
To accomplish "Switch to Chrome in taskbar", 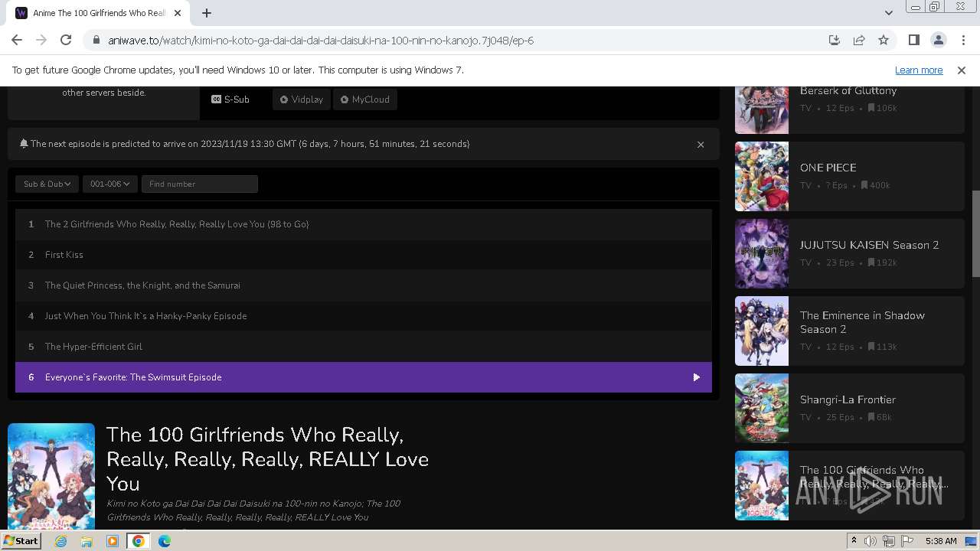I will [139, 541].
